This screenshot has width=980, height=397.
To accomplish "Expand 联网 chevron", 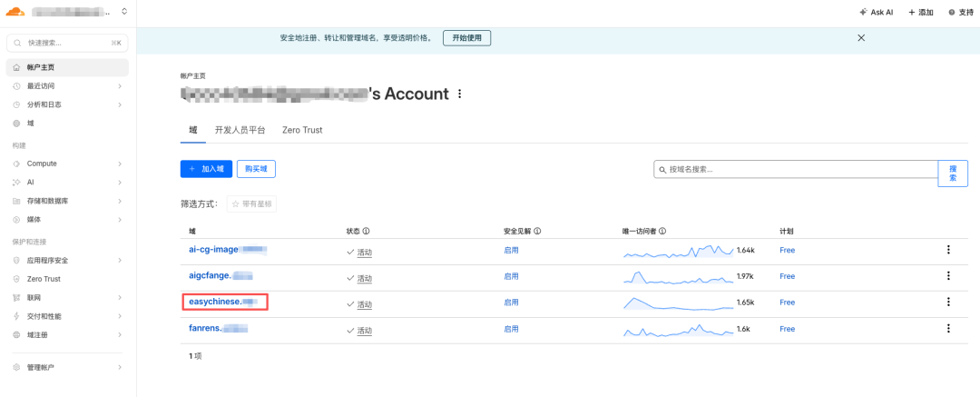I will tap(120, 297).
